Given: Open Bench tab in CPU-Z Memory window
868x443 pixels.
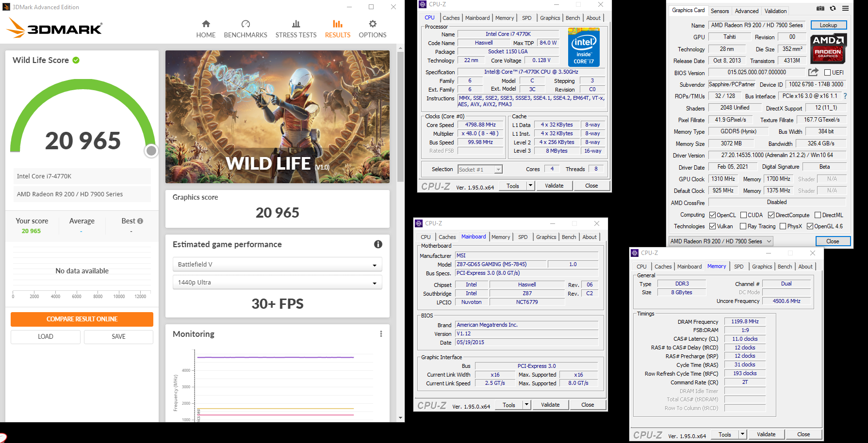Looking at the screenshot, I should click(x=785, y=267).
